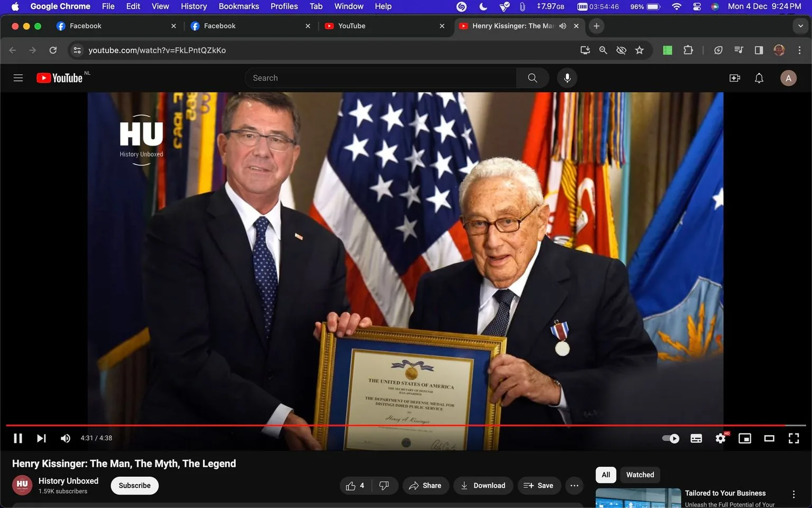This screenshot has width=812, height=508.
Task: Enter fullscreen mode
Action: [x=793, y=438]
